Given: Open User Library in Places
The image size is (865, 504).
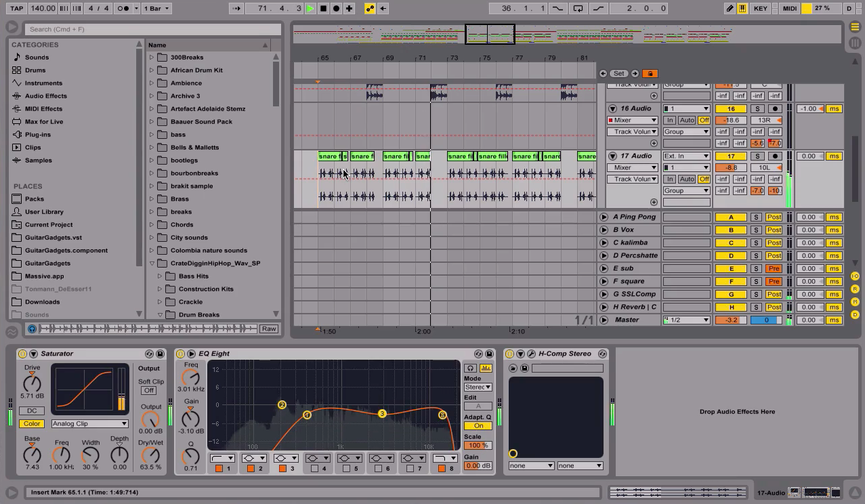Looking at the screenshot, I should point(44,211).
